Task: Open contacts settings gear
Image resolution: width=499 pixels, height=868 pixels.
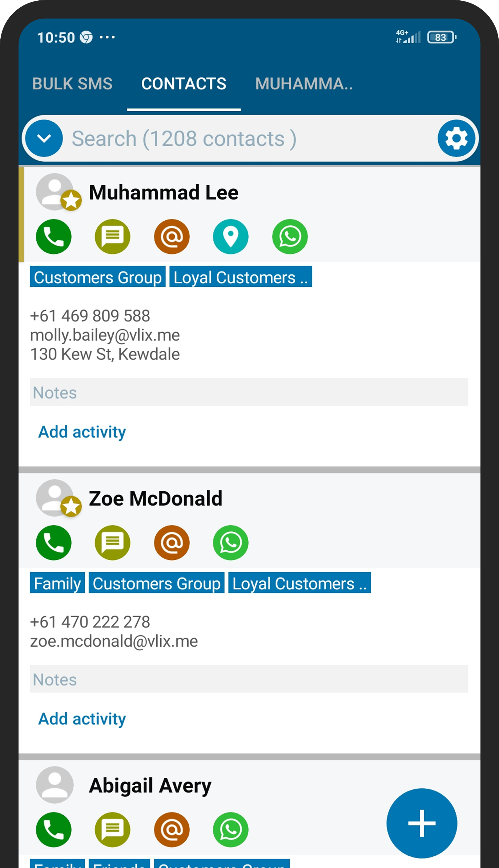Action: pyautogui.click(x=456, y=138)
